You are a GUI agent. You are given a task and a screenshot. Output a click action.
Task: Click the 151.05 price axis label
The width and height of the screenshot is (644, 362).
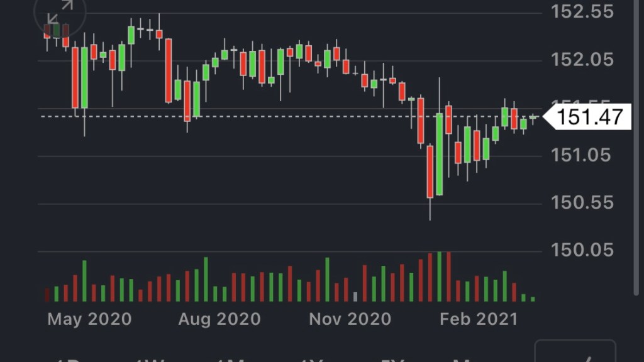[x=582, y=155]
